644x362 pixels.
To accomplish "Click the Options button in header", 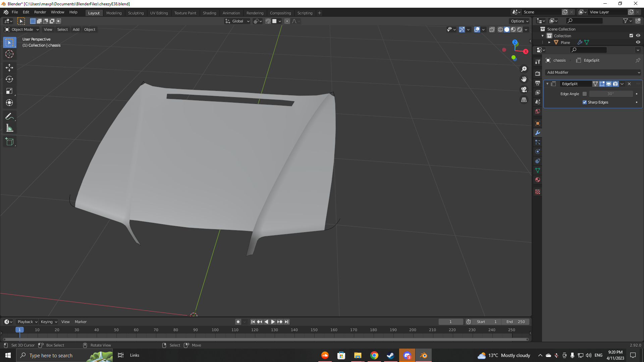I will [x=519, y=21].
